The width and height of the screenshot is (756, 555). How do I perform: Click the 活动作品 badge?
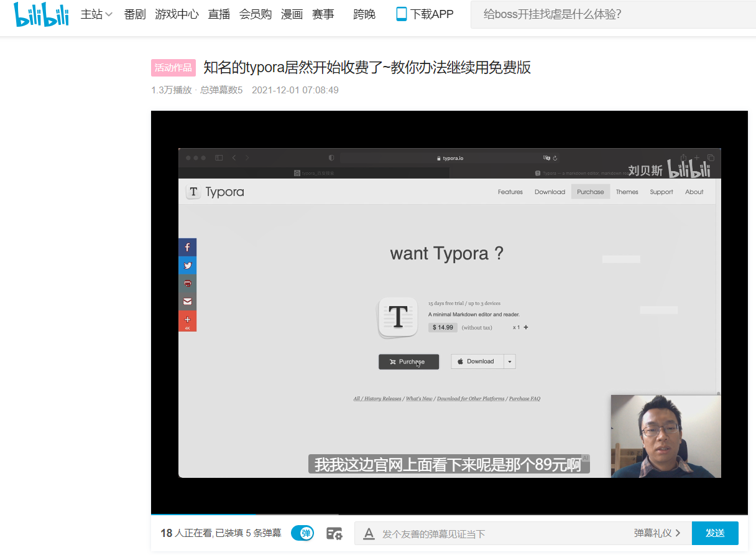coord(173,68)
